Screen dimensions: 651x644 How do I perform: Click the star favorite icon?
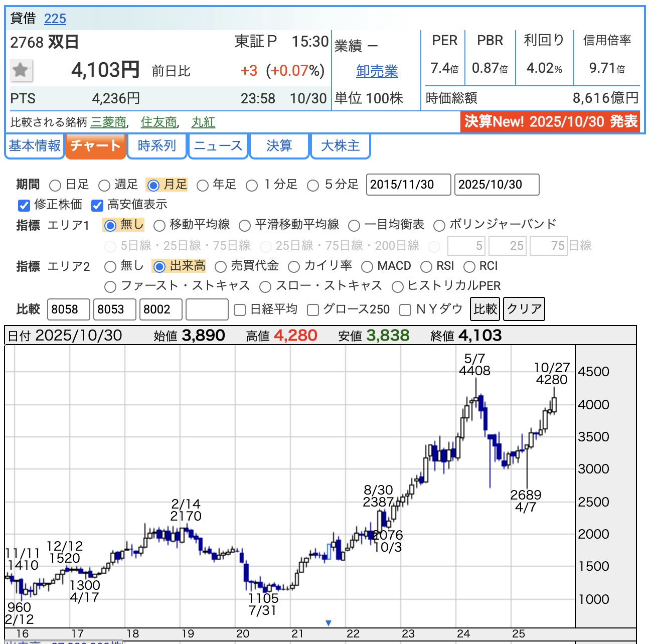click(21, 70)
